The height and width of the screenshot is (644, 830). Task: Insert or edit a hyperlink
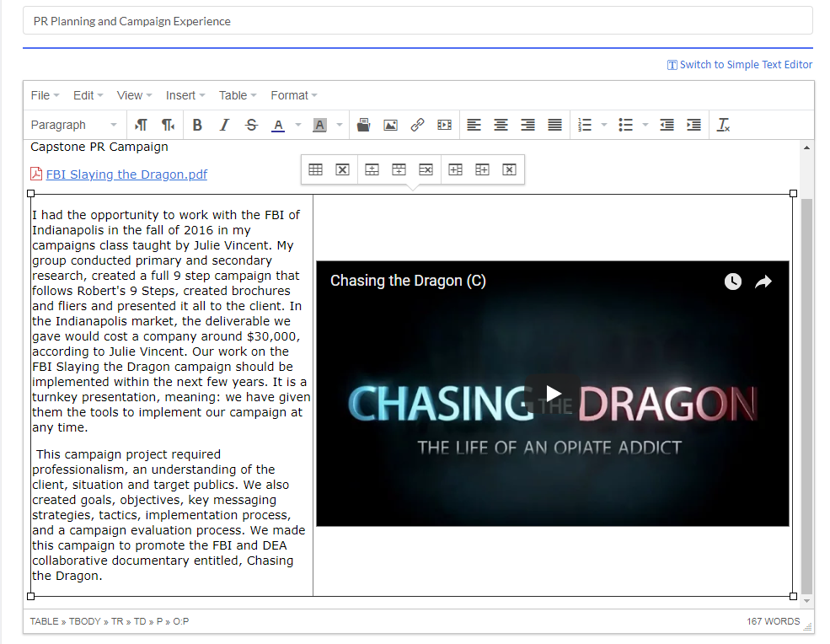(x=417, y=125)
